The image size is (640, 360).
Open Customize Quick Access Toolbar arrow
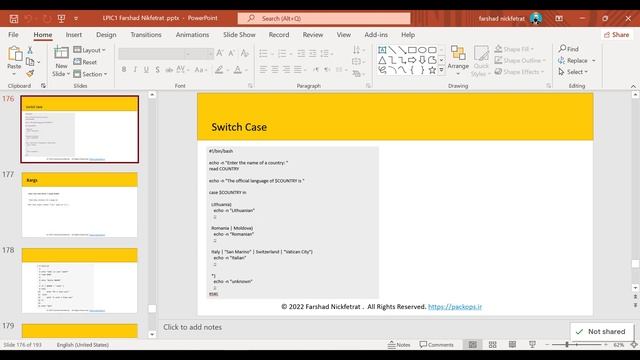click(x=76, y=18)
